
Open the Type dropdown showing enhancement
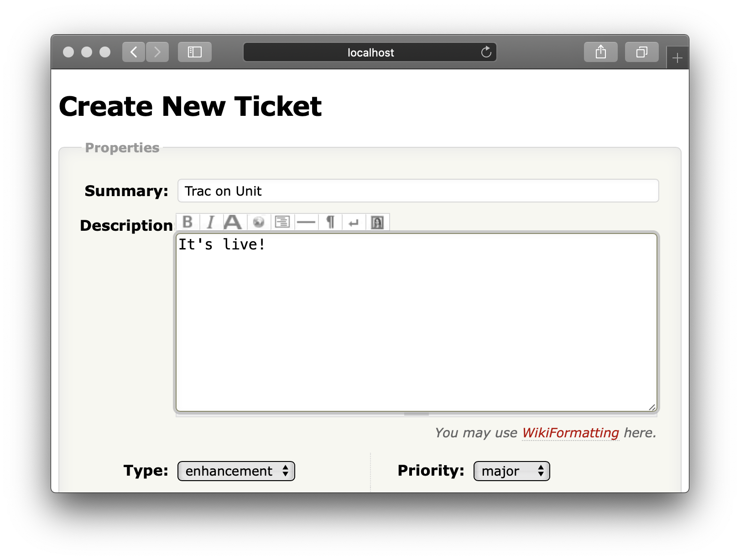(x=236, y=471)
